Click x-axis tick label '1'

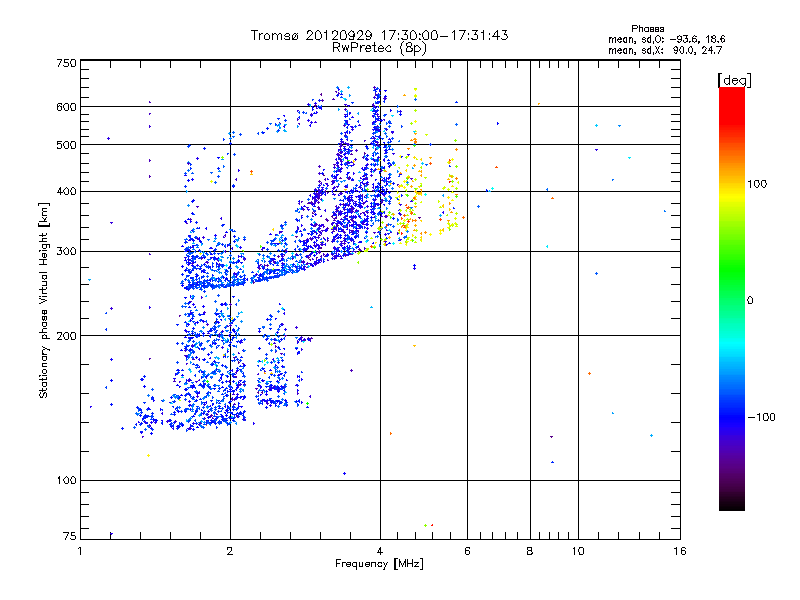point(80,551)
